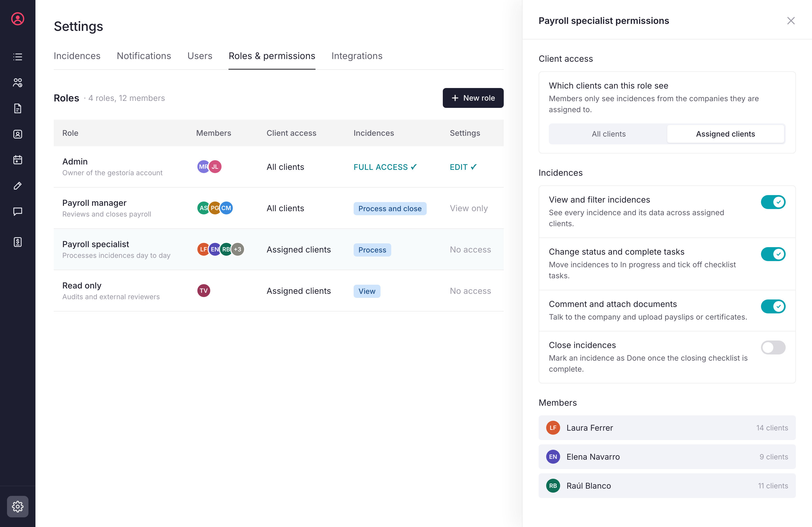Enable the Close incidences switch
This screenshot has height=527, width=812.
(x=773, y=347)
